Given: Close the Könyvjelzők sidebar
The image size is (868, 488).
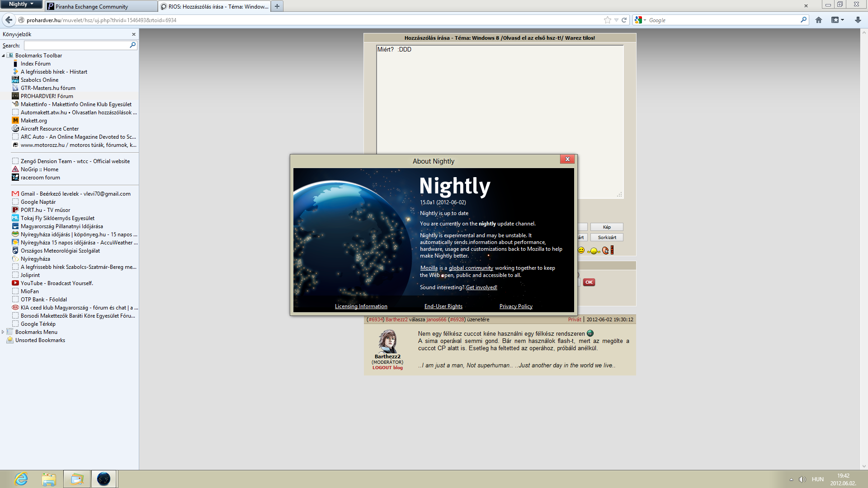Looking at the screenshot, I should 134,34.
